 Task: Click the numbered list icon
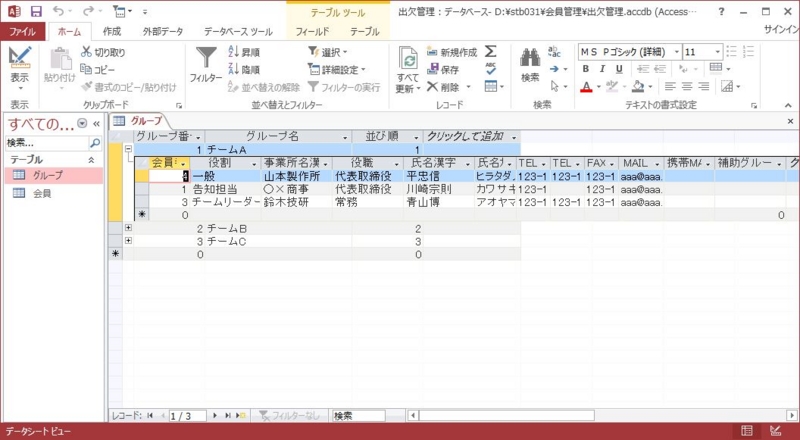coord(748,52)
